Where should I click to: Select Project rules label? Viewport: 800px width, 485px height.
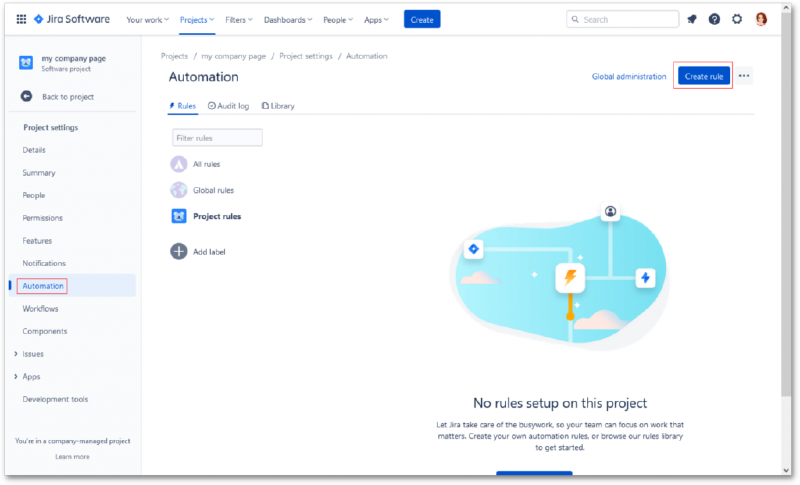point(217,216)
